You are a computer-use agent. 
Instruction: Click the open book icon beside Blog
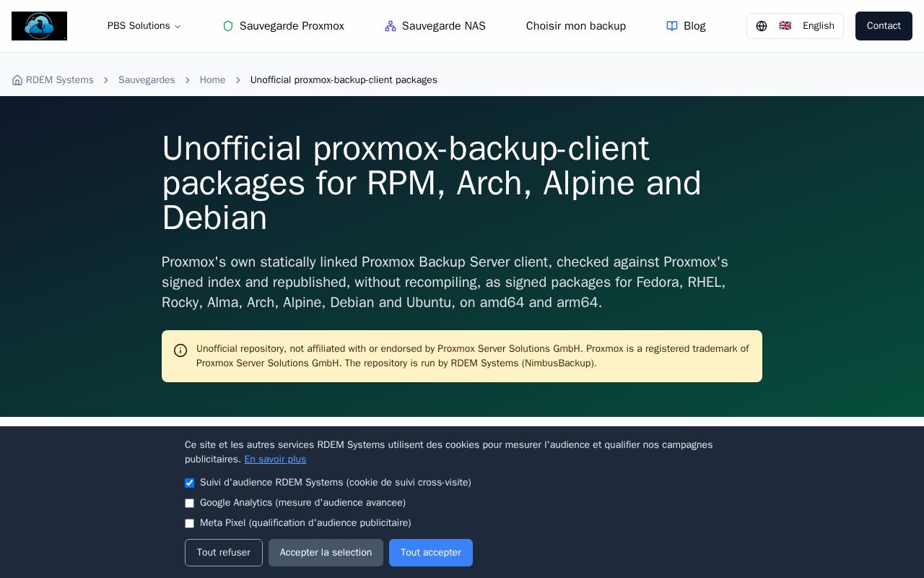click(672, 26)
